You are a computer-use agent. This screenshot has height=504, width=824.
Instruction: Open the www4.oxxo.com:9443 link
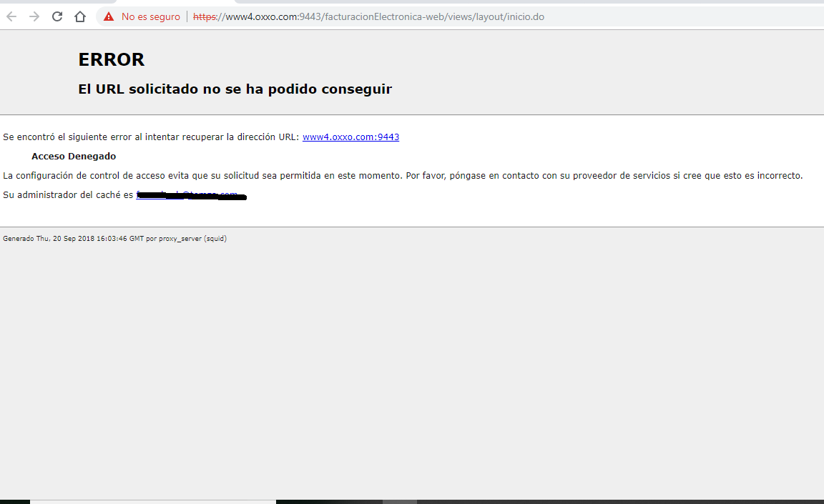click(350, 137)
